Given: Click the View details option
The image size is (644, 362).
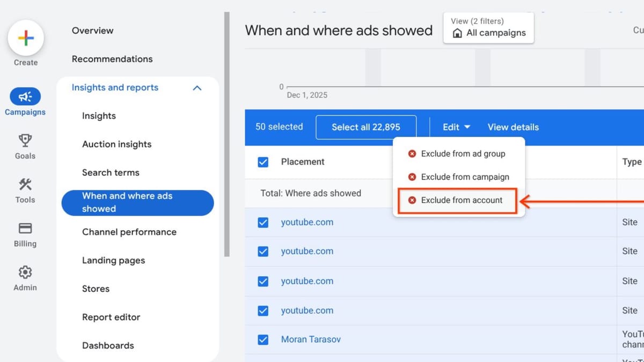Looking at the screenshot, I should point(513,127).
